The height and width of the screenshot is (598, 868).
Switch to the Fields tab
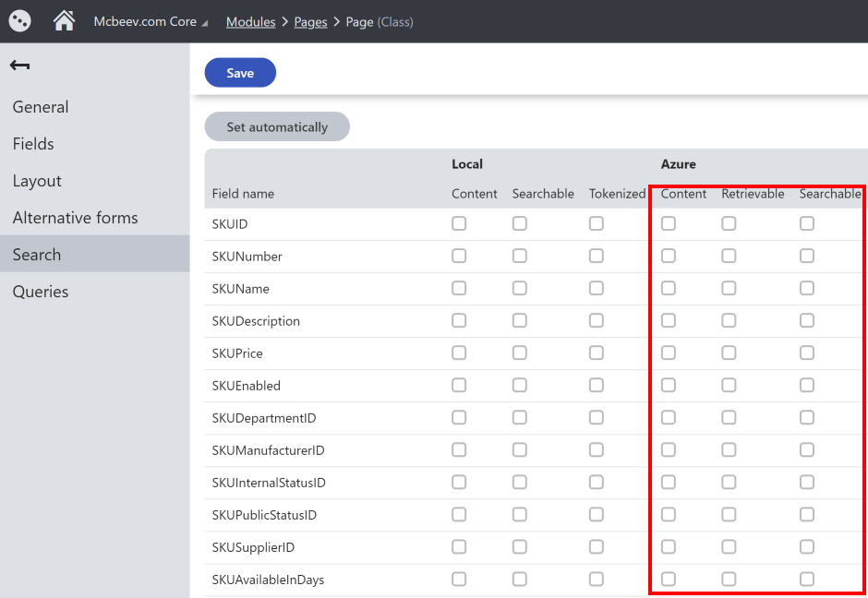pyautogui.click(x=33, y=144)
